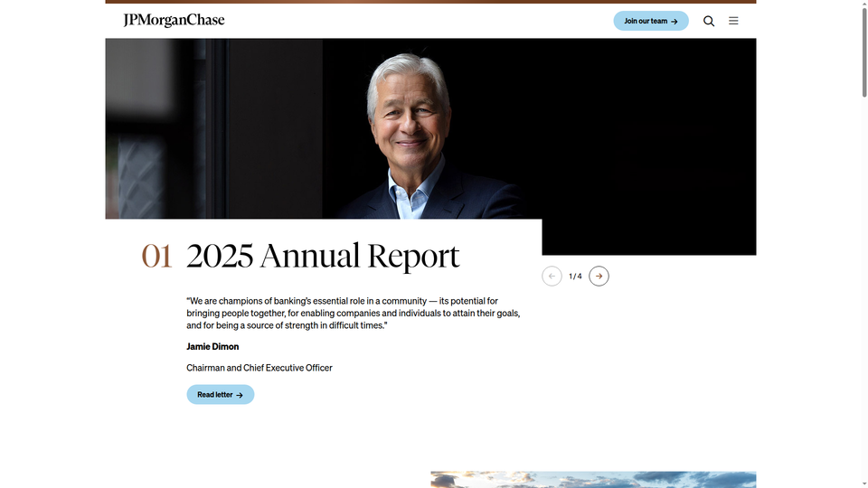The image size is (868, 488).
Task: Click Chairman and Chief Executive Officer text
Action: pyautogui.click(x=259, y=368)
